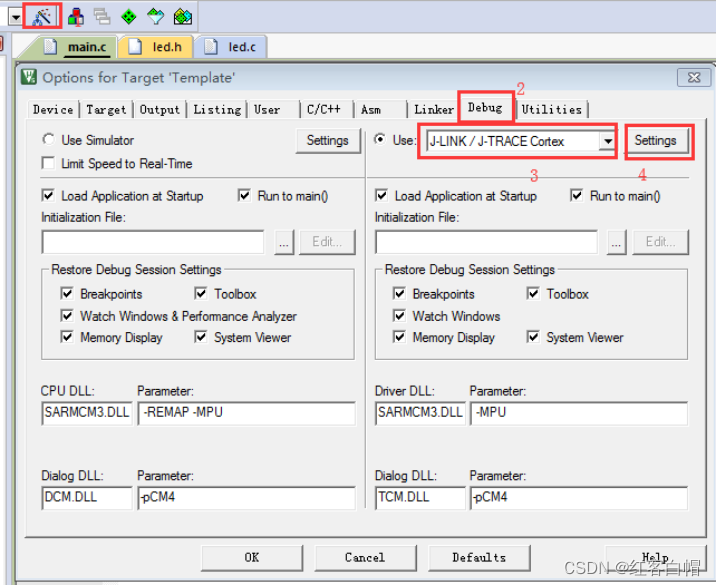
Task: Click the Defaults button
Action: [479, 558]
